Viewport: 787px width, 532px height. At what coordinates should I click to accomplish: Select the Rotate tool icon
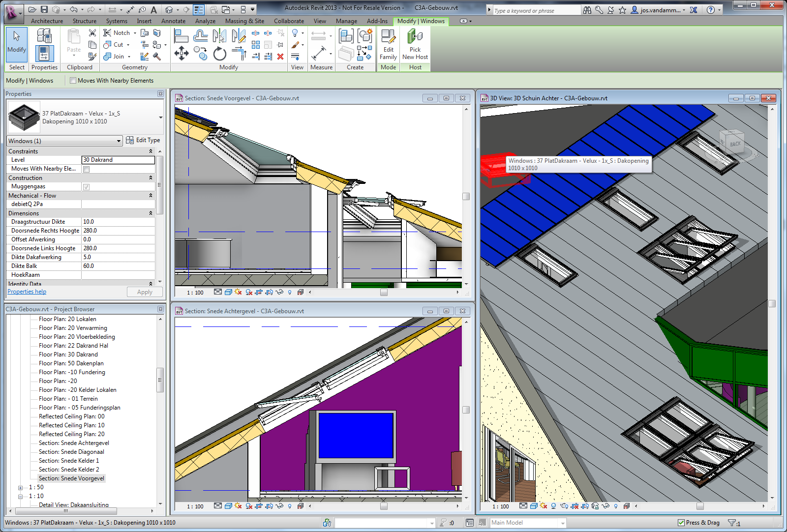click(x=219, y=53)
